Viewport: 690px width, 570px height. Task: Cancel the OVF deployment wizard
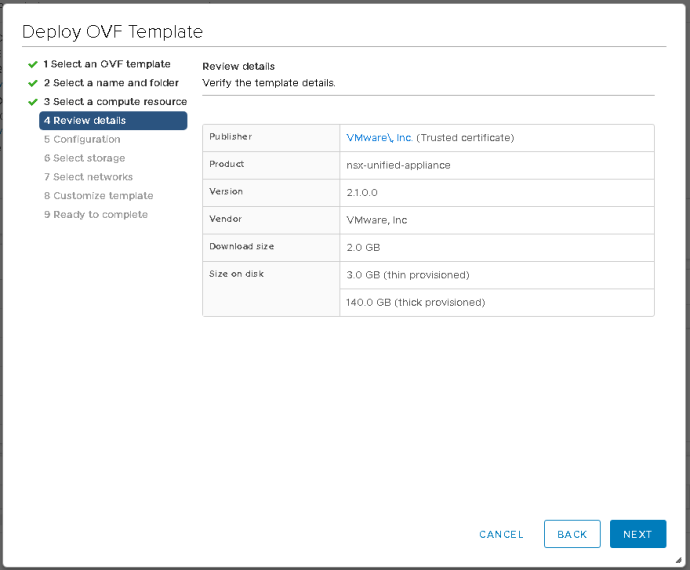pos(501,534)
